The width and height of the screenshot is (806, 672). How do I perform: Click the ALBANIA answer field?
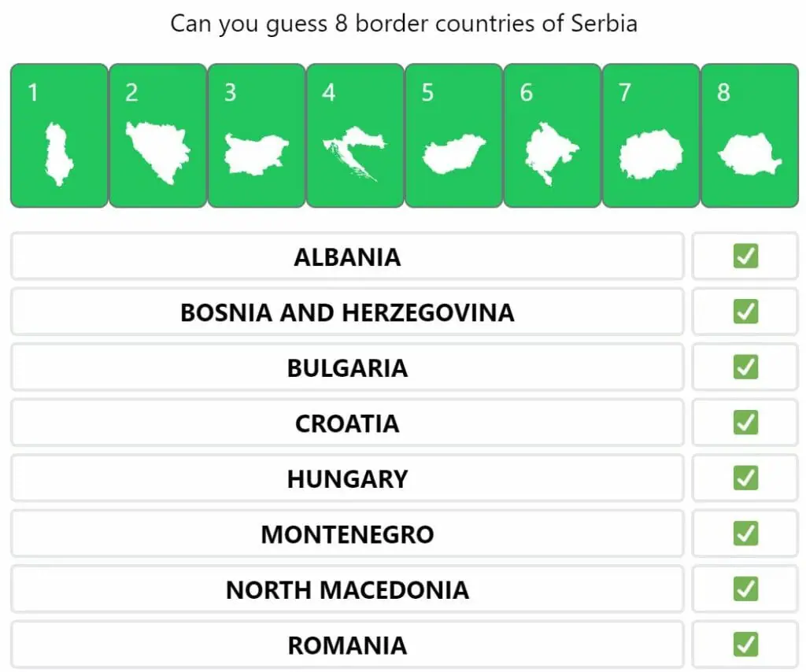[x=347, y=257]
